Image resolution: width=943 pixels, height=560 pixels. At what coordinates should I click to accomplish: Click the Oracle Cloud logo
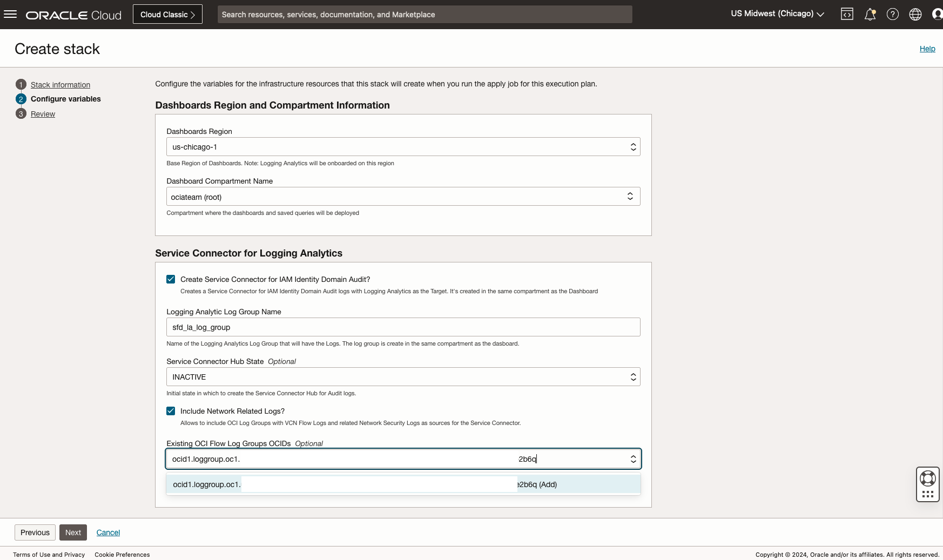click(73, 15)
